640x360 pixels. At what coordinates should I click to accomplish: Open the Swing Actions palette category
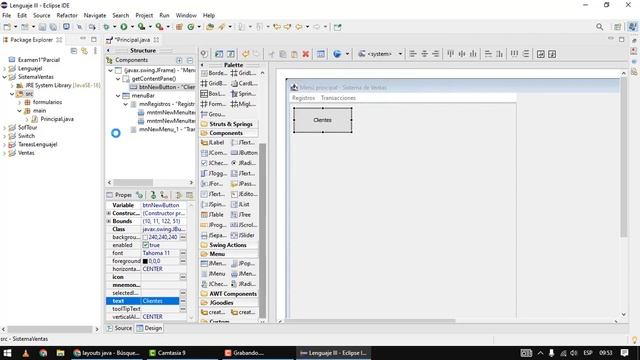tap(228, 245)
